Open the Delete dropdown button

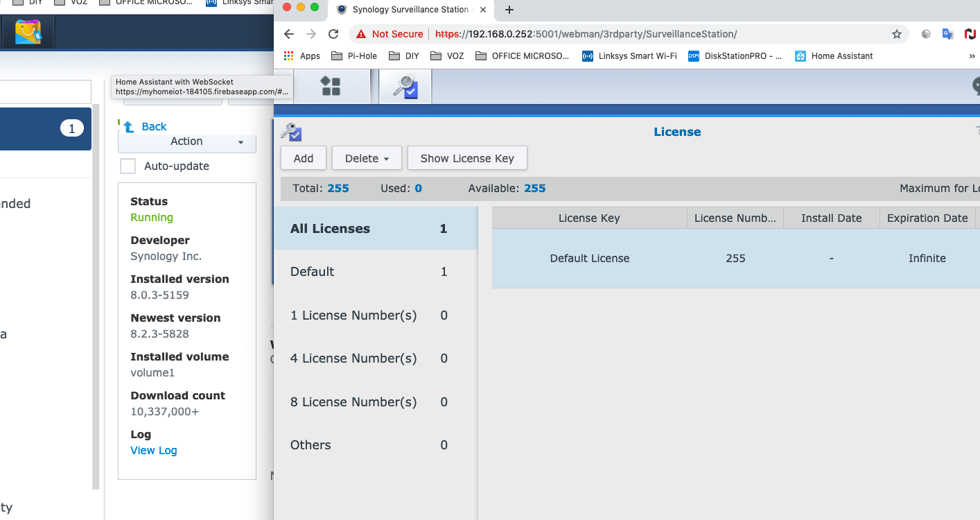(x=367, y=158)
